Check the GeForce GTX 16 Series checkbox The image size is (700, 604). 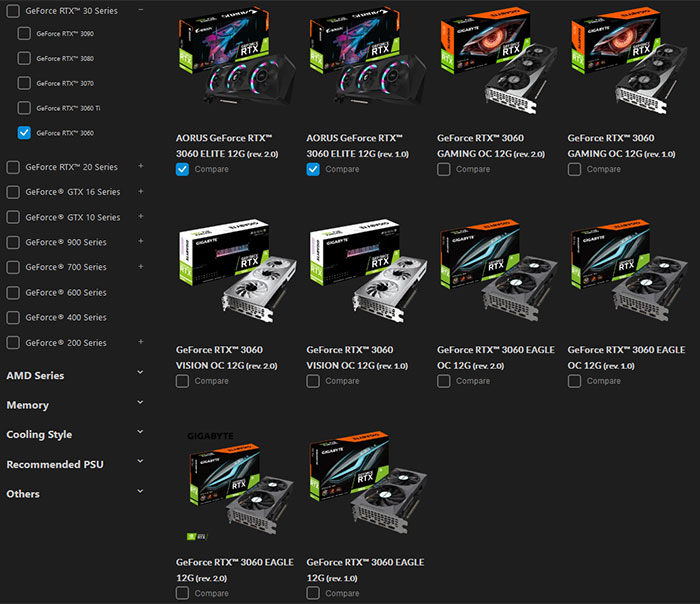[x=13, y=192]
